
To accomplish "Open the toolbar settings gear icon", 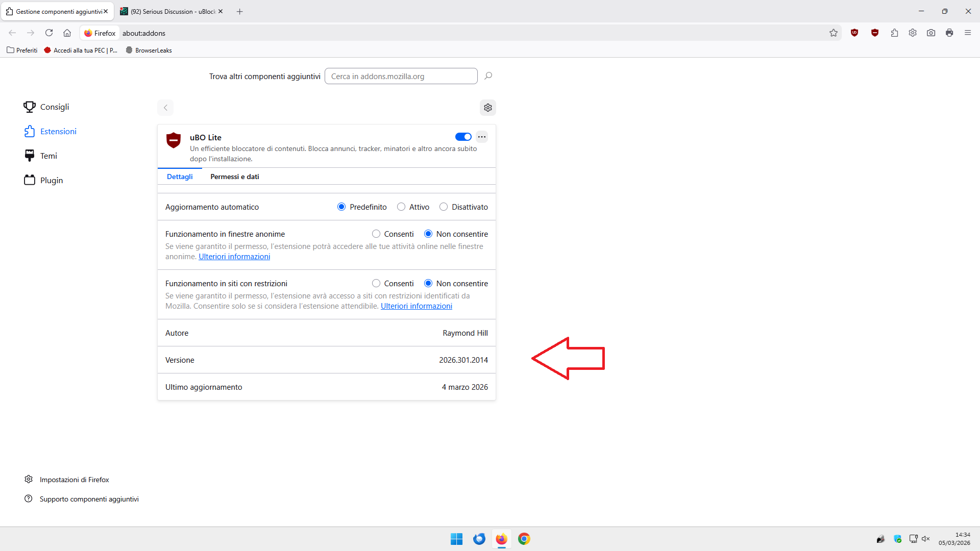I will coord(913,33).
